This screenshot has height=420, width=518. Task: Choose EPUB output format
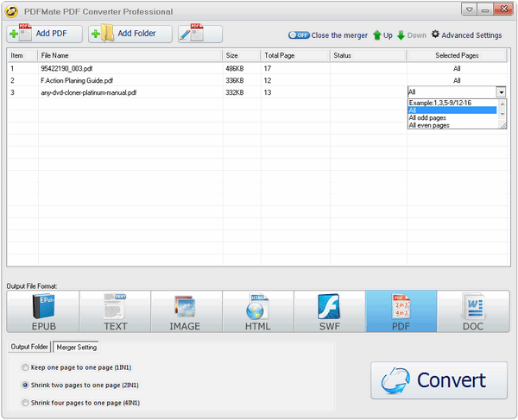click(x=43, y=311)
